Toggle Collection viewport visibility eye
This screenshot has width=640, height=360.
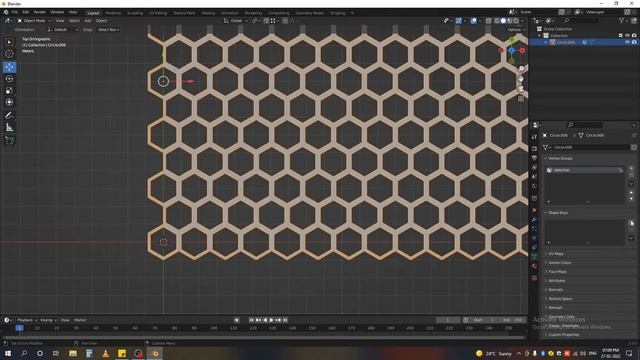coord(627,36)
